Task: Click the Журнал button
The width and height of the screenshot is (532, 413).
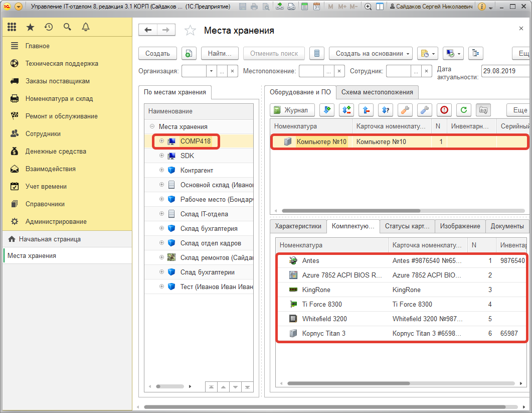Action: point(292,110)
